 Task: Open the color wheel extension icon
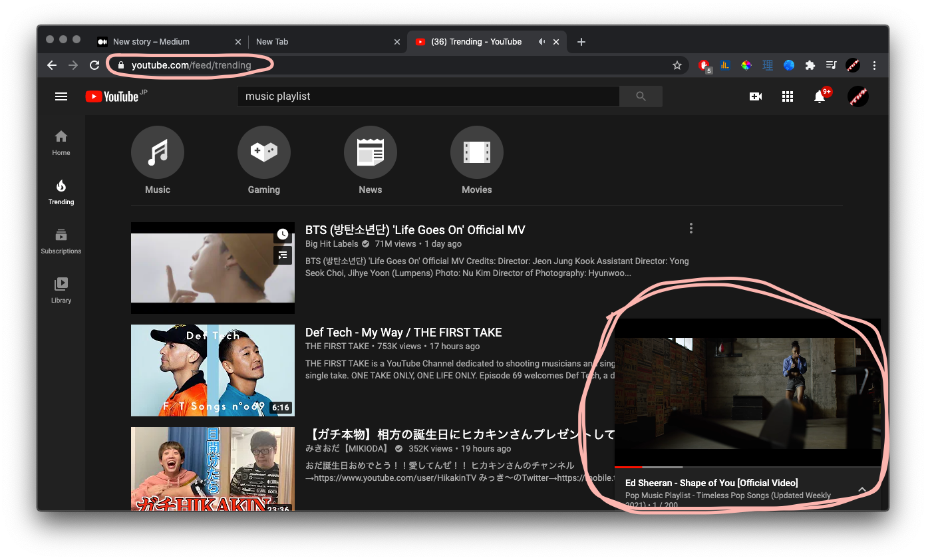coord(746,65)
